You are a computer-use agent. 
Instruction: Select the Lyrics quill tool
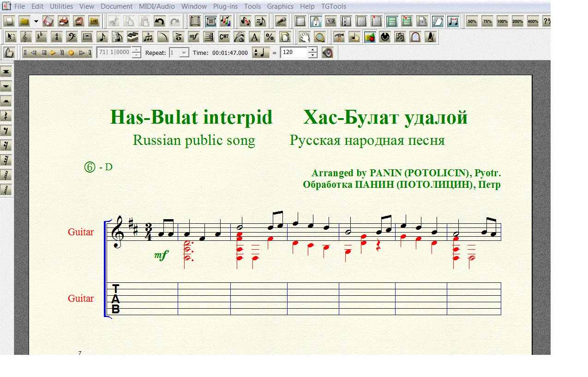pos(239,37)
